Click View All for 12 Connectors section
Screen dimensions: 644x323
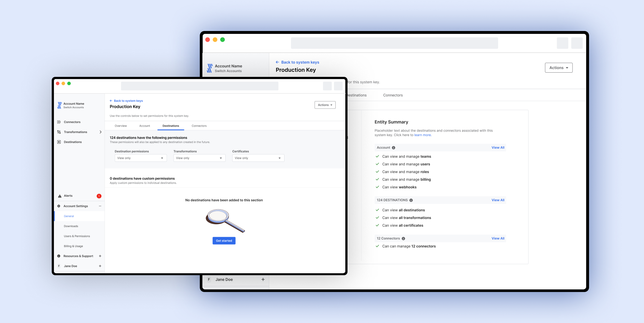pyautogui.click(x=498, y=238)
